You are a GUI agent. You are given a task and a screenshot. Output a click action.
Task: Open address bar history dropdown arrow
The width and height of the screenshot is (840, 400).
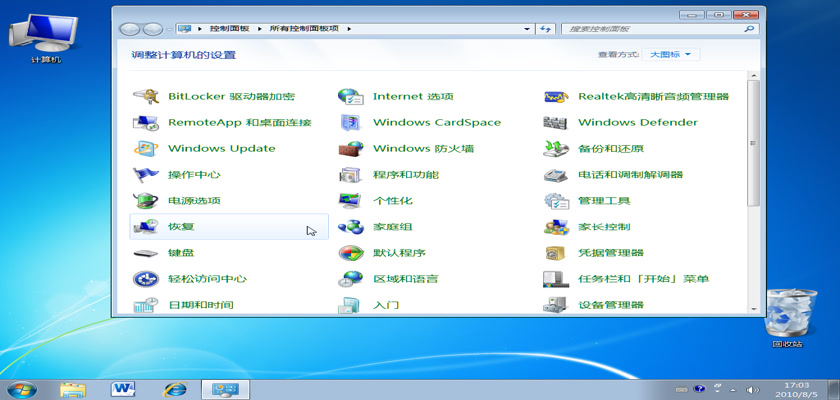[x=527, y=29]
